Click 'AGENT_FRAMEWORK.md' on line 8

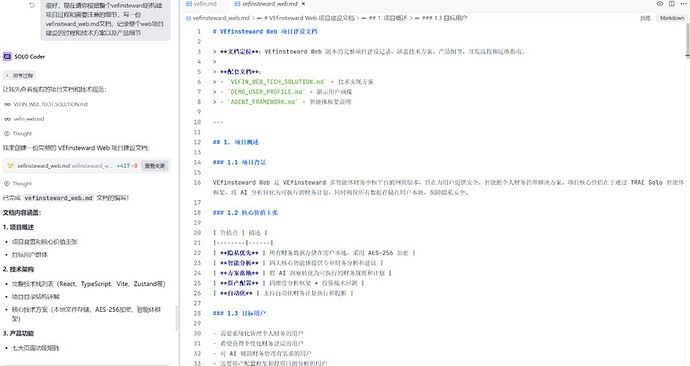(x=262, y=102)
